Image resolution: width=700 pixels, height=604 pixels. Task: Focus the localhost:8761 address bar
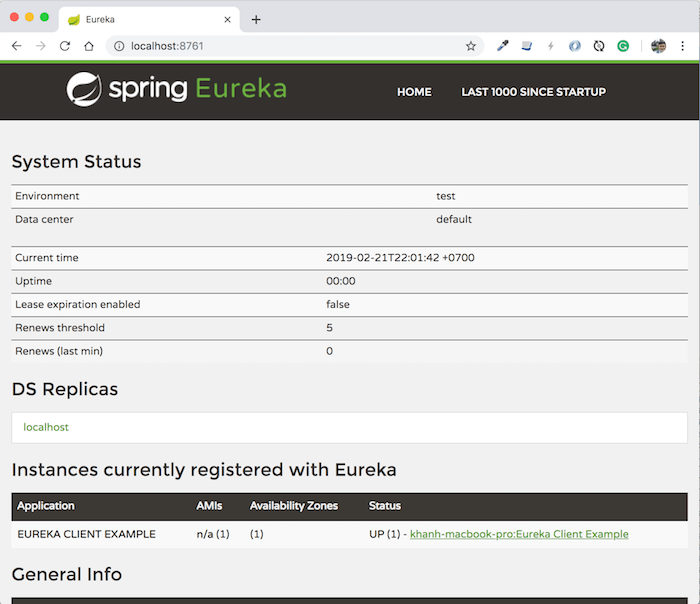(x=295, y=46)
